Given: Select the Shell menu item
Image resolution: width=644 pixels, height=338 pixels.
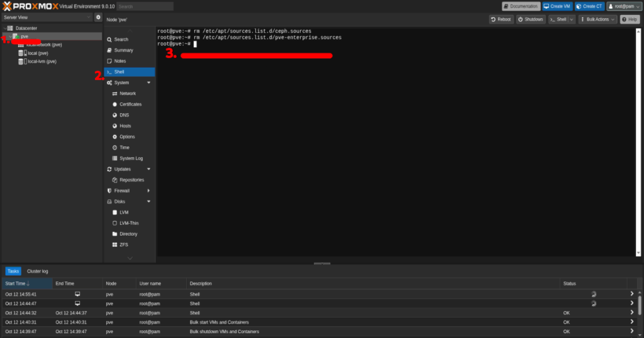Looking at the screenshot, I should tap(119, 72).
